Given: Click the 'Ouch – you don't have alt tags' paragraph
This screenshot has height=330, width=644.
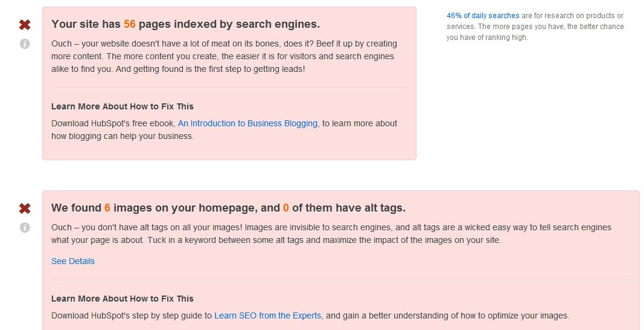Looking at the screenshot, I should 331,234.
